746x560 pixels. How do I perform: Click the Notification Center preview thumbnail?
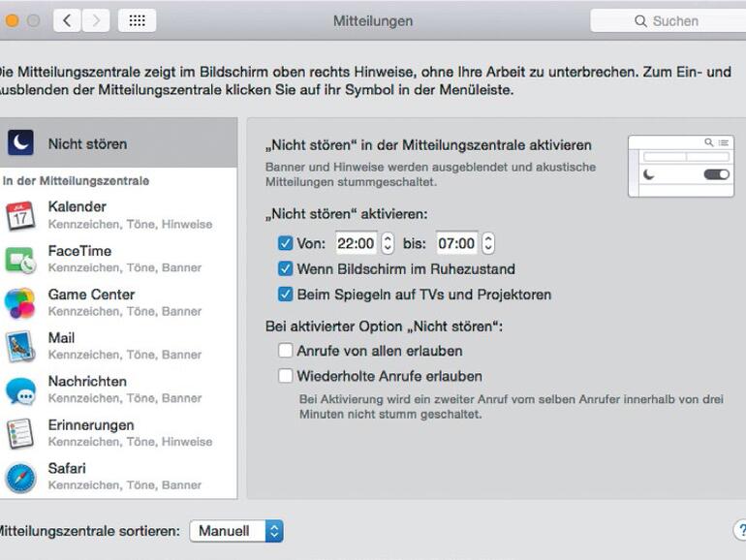pyautogui.click(x=681, y=166)
